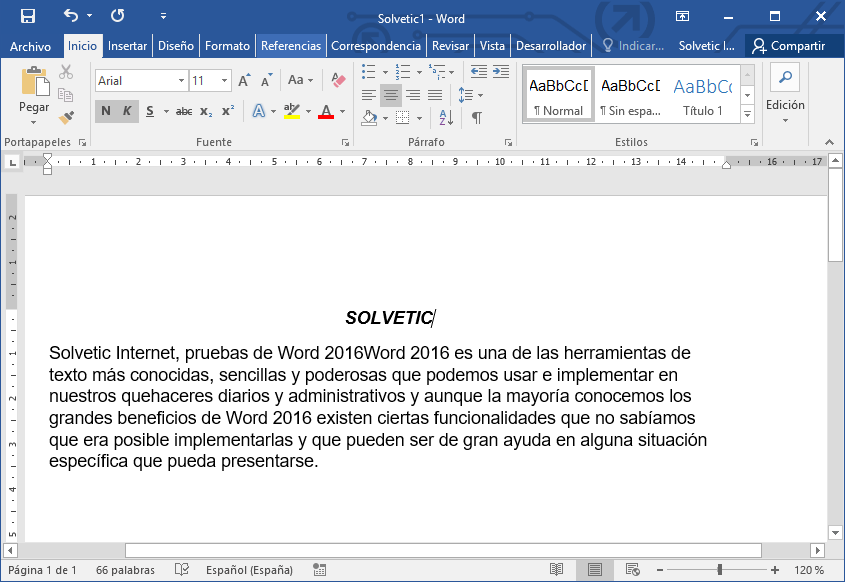Viewport: 845px width, 582px height.
Task: Toggle subscript formatting
Action: coord(206,112)
